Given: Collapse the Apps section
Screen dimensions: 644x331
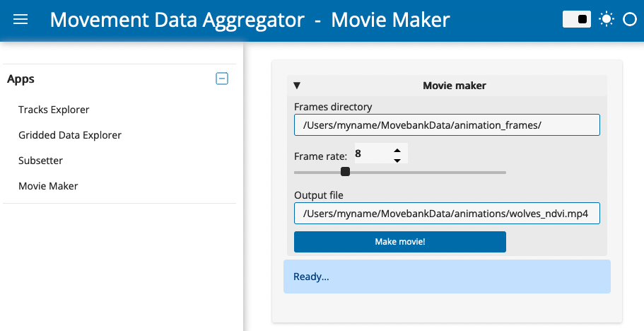Looking at the screenshot, I should click(222, 79).
